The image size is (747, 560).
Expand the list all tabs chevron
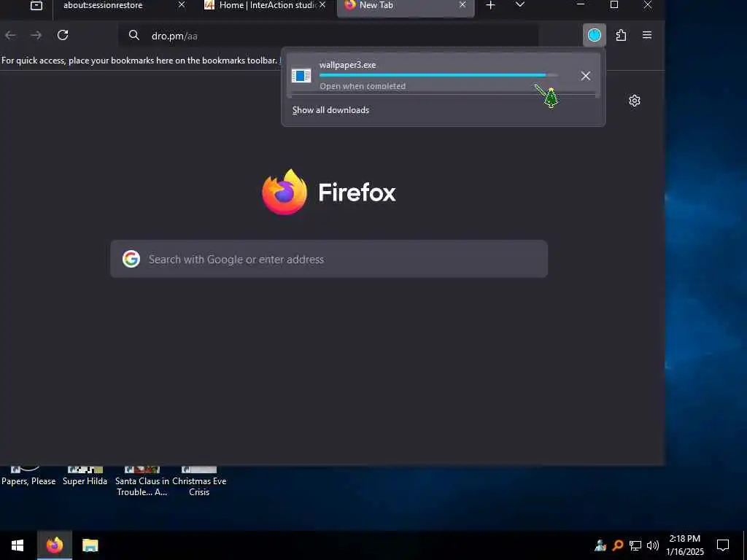(519, 5)
